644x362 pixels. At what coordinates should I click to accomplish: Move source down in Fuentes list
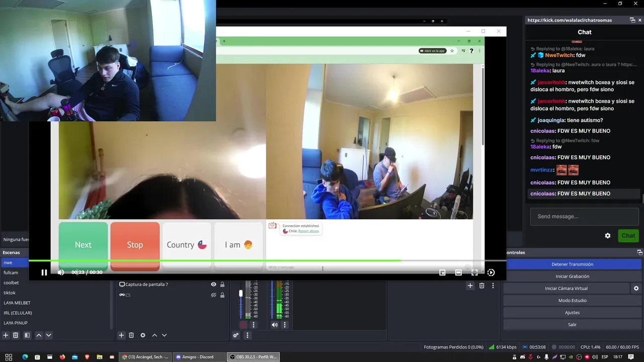[x=164, y=335]
